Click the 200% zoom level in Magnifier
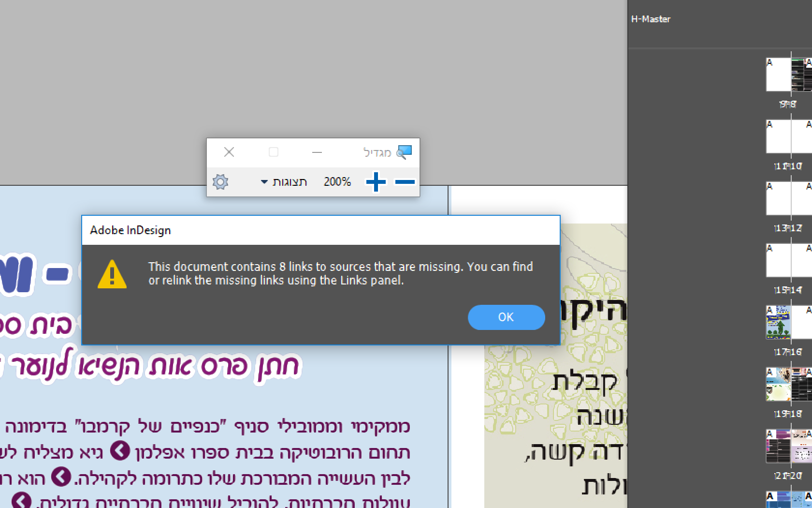Image resolution: width=812 pixels, height=508 pixels. pos(337,182)
